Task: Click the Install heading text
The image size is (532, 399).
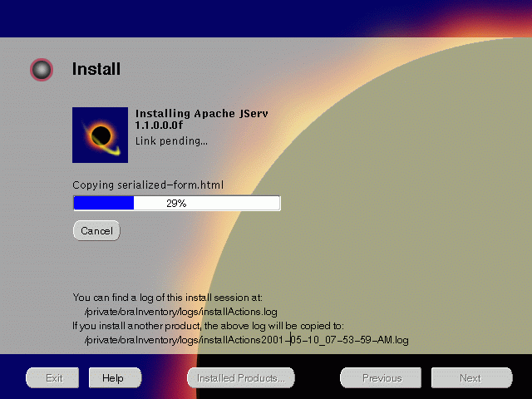Action: (x=96, y=69)
